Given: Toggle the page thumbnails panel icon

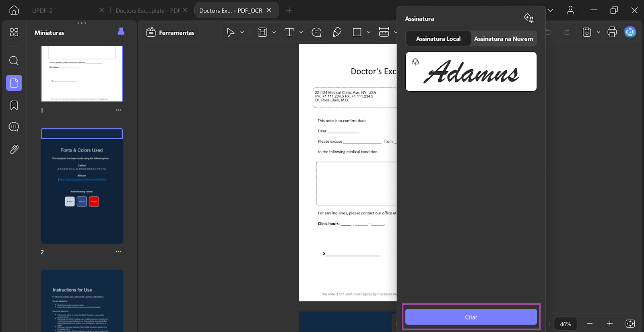Looking at the screenshot, I should point(14,83).
